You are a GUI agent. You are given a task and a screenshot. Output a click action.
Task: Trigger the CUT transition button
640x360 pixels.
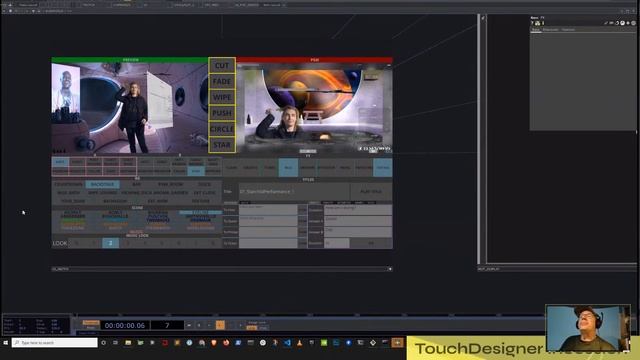pyautogui.click(x=222, y=65)
